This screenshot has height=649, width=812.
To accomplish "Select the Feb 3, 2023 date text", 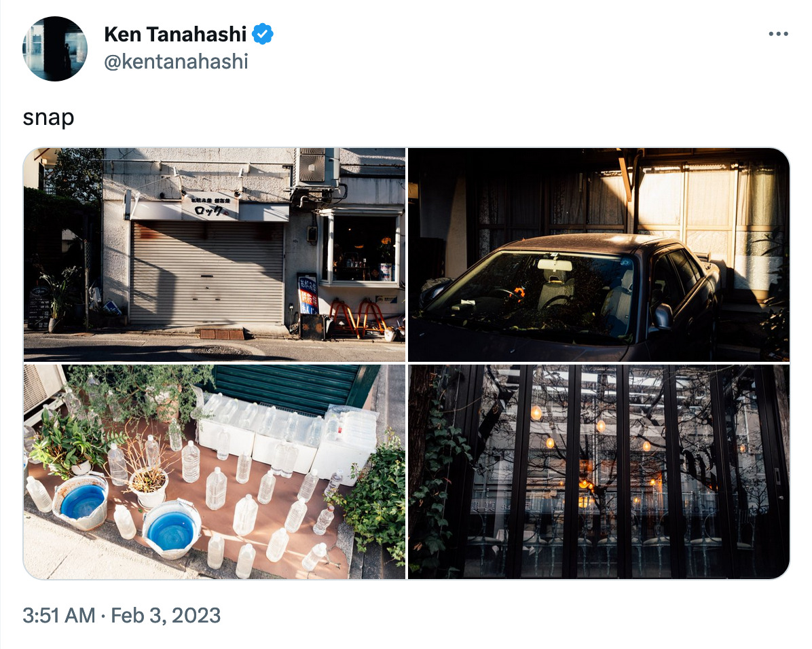I will (x=166, y=615).
